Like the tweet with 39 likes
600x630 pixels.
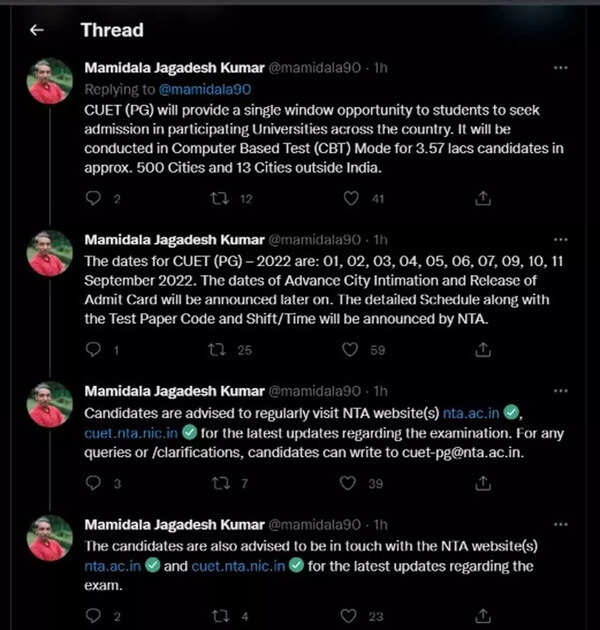click(348, 483)
